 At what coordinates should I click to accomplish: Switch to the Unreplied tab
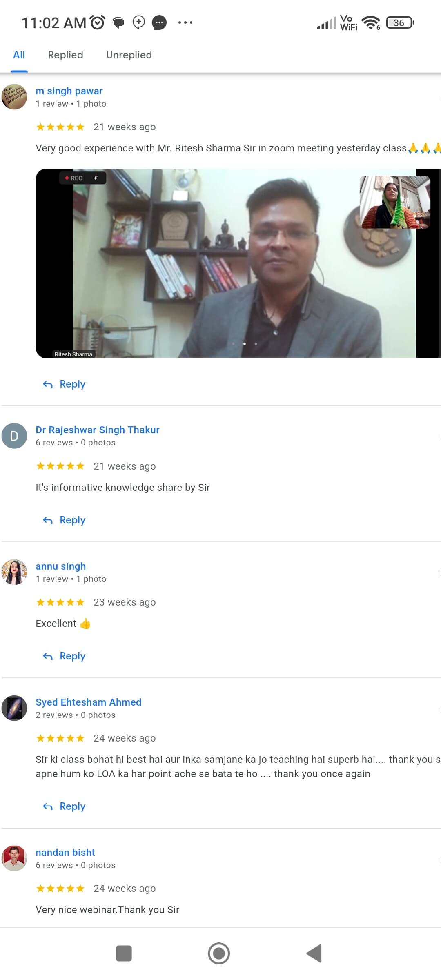(129, 55)
